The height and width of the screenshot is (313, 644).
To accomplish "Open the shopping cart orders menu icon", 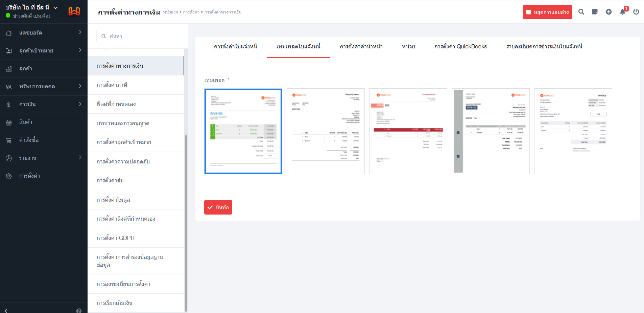I will [9, 140].
